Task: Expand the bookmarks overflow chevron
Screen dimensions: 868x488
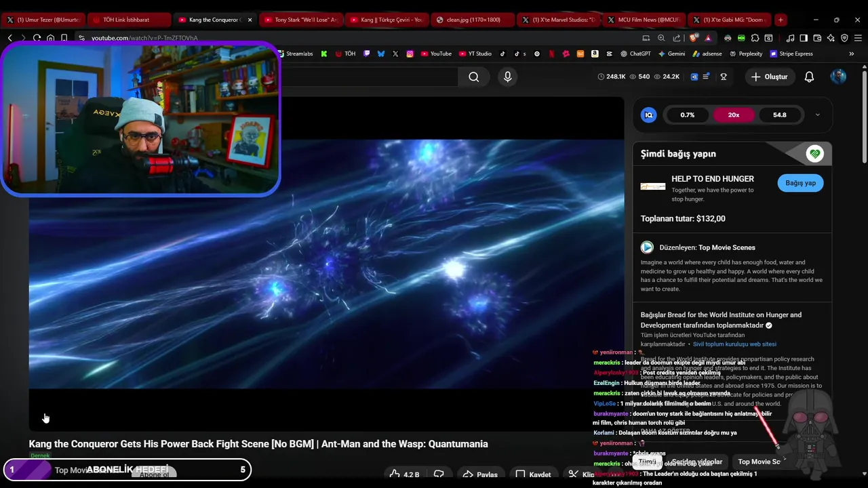Action: click(x=852, y=54)
